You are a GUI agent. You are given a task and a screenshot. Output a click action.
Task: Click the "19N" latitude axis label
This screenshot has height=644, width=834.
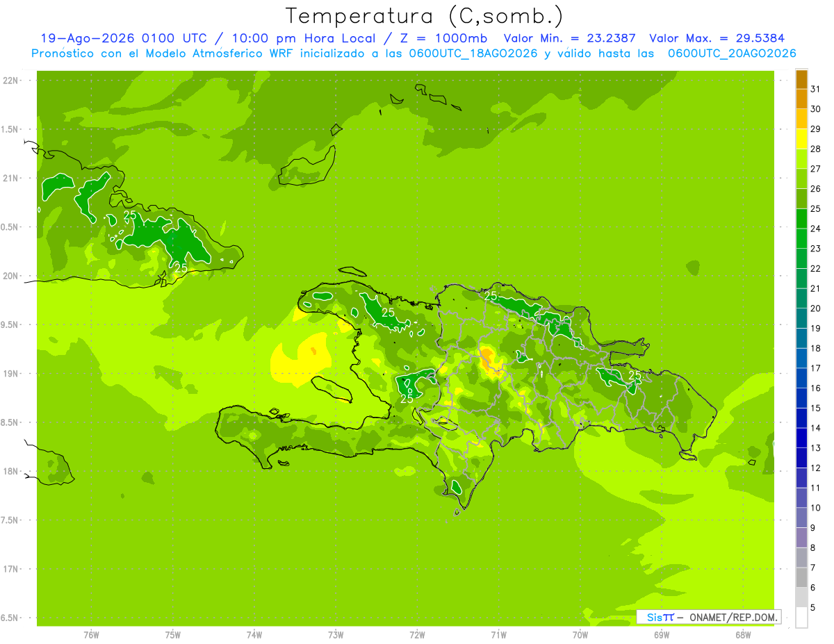click(10, 374)
